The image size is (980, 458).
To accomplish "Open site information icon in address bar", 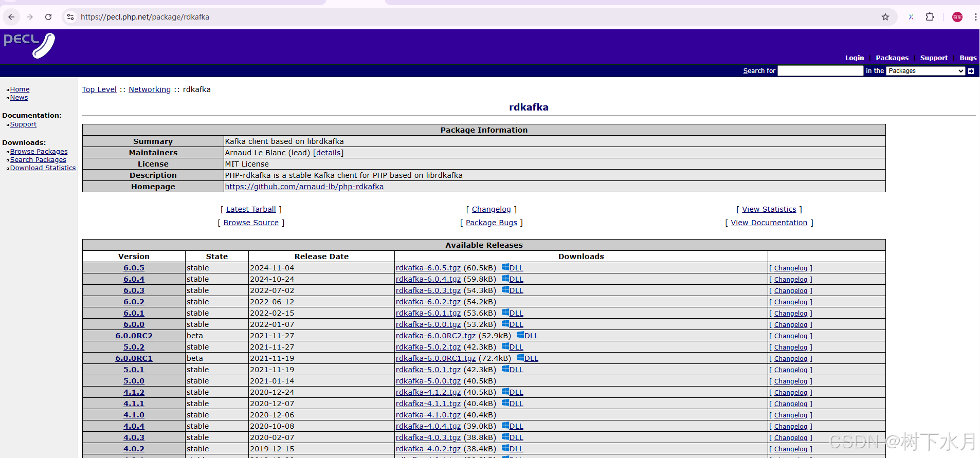I will (x=70, y=17).
